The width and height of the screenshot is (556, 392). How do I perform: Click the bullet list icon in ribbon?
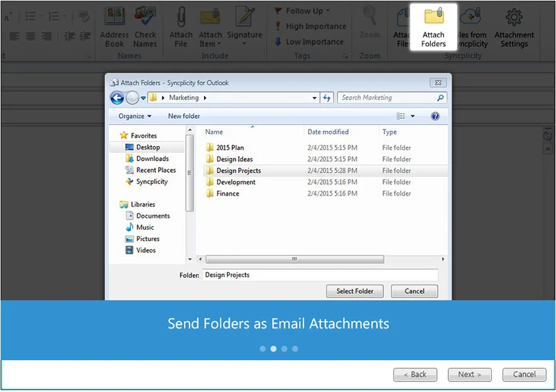(x=30, y=16)
